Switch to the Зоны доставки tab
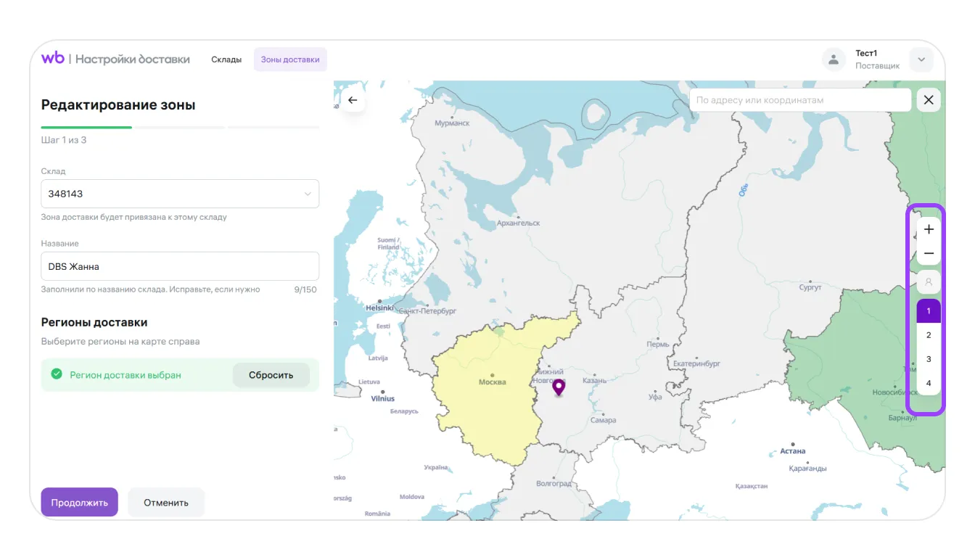Viewport: 975px width, 560px height. point(290,59)
